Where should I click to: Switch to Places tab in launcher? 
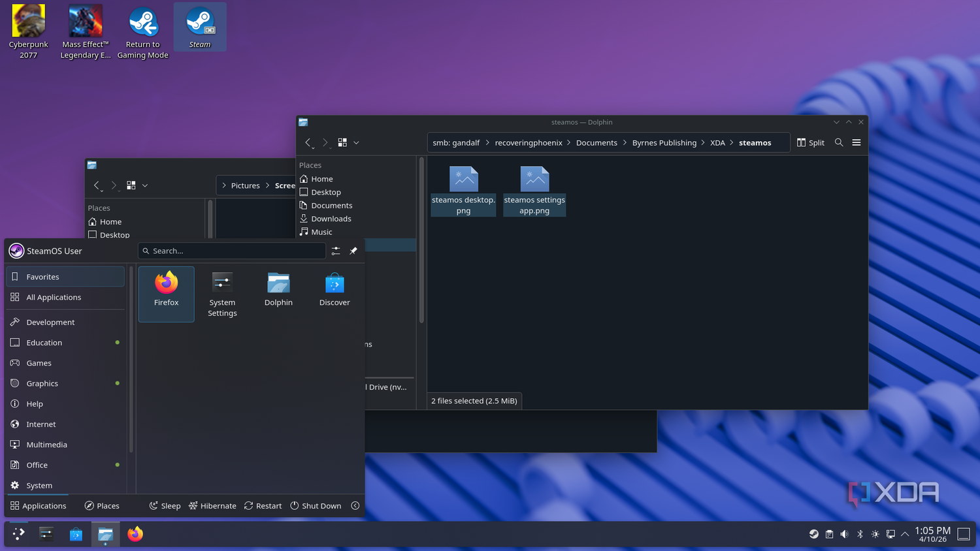pyautogui.click(x=102, y=506)
